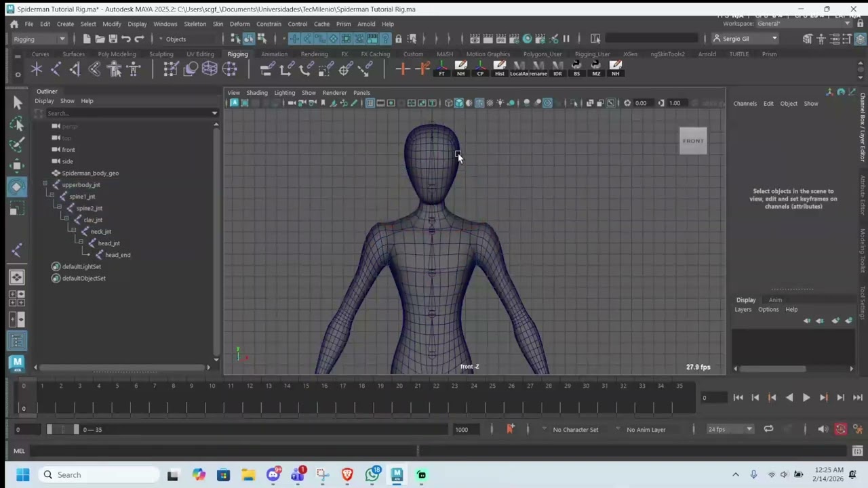This screenshot has width=868, height=488.
Task: Click the rename shelf button
Action: [538, 68]
